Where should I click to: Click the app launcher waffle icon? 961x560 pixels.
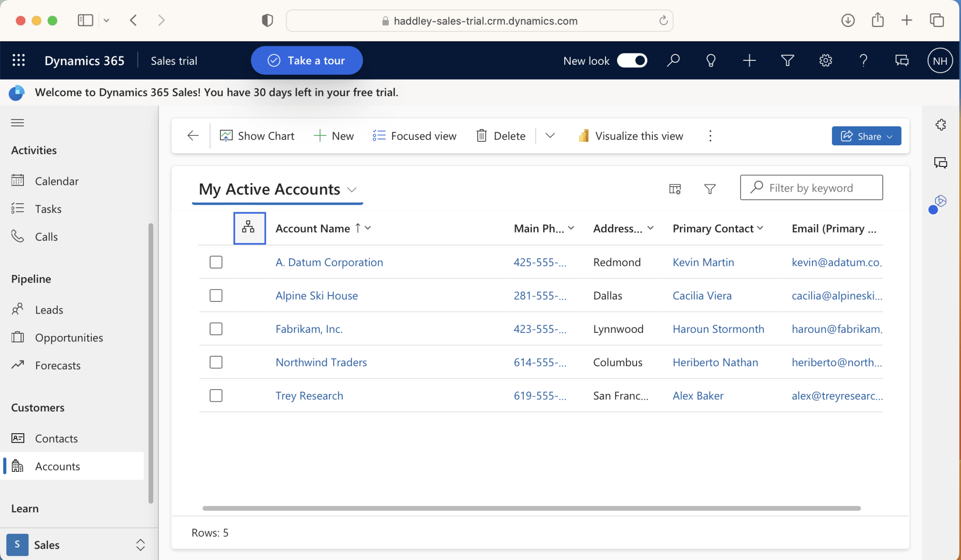click(x=18, y=60)
